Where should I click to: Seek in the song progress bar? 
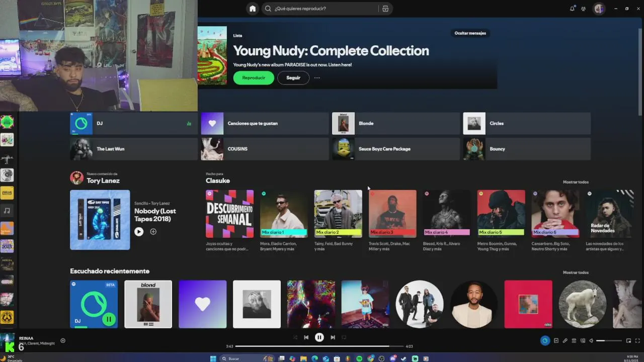pyautogui.click(x=319, y=346)
